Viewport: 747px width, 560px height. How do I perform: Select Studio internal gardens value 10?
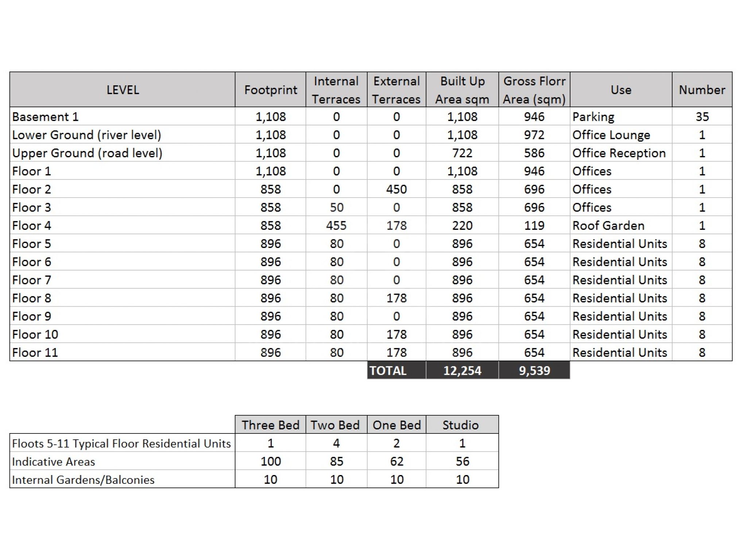click(x=462, y=479)
